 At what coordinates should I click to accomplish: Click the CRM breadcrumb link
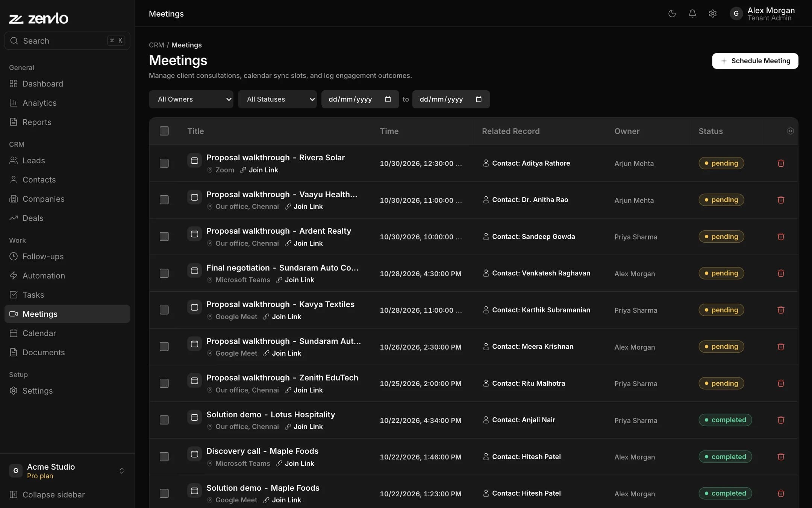(x=156, y=45)
